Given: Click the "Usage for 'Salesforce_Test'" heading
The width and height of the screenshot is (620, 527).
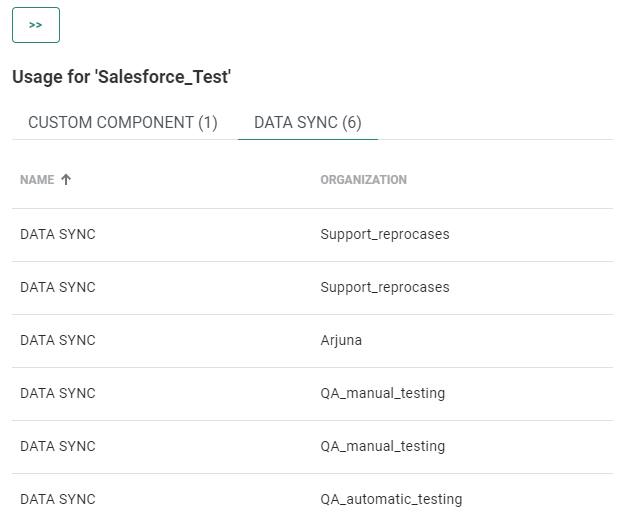Looking at the screenshot, I should pyautogui.click(x=122, y=77).
